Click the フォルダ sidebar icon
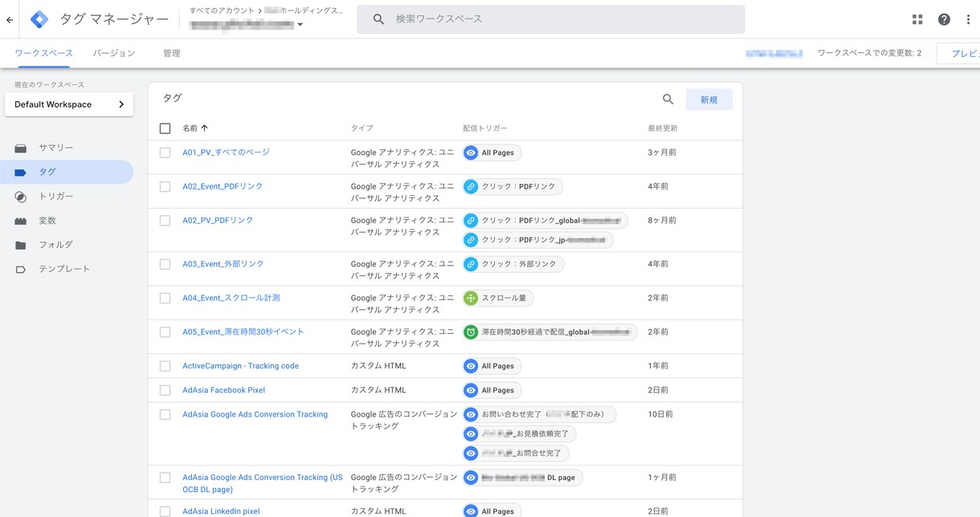 (21, 245)
